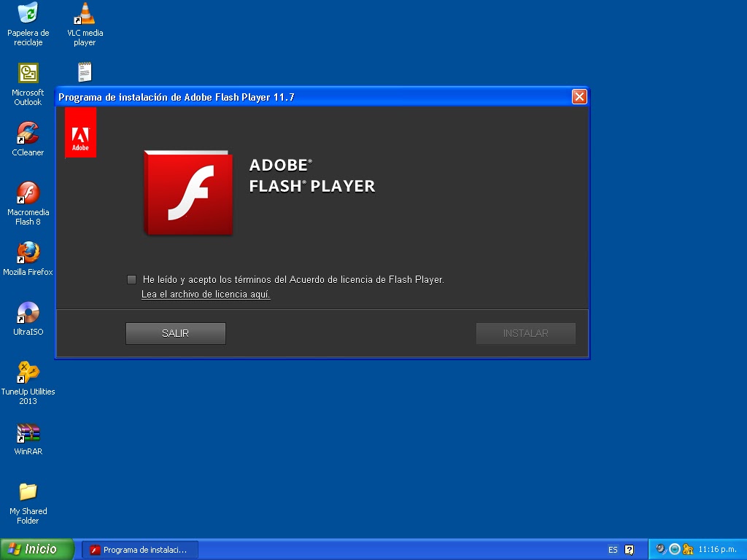Viewport: 747px width, 560px height.
Task: Click the yellow tray icon beside the clock
Action: (x=688, y=549)
